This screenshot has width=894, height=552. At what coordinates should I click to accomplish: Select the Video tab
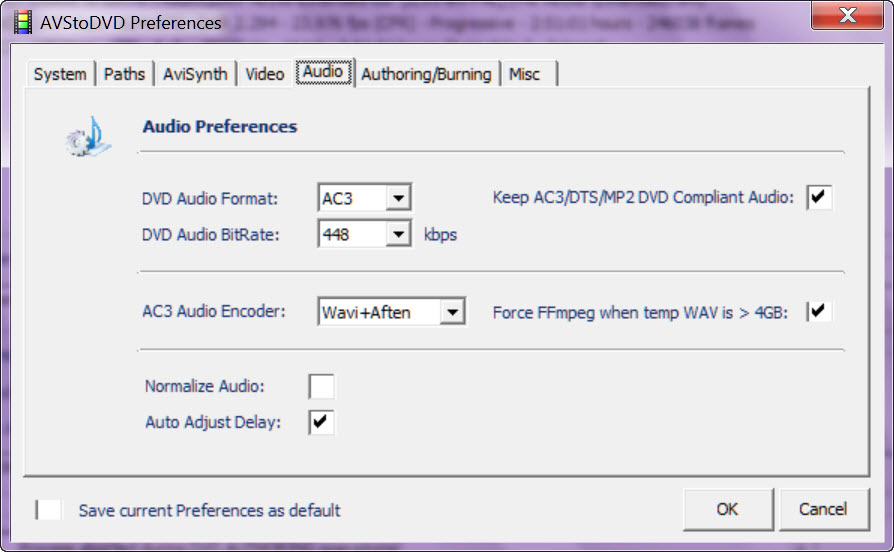click(265, 74)
